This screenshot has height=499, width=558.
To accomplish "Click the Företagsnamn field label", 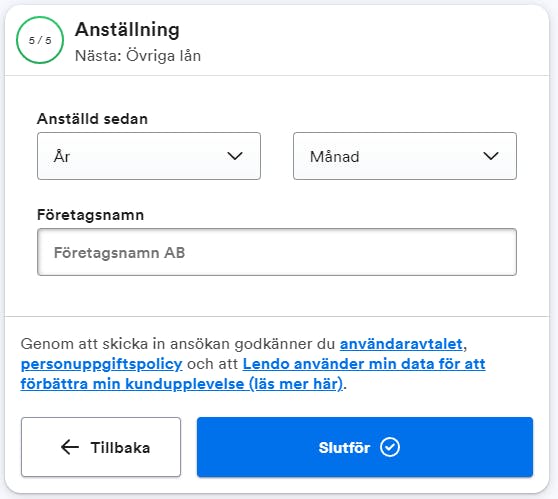I will coord(90,215).
